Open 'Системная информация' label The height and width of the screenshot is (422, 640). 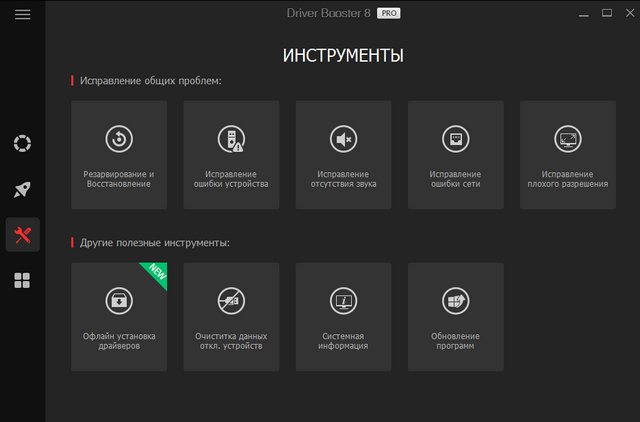pos(343,341)
